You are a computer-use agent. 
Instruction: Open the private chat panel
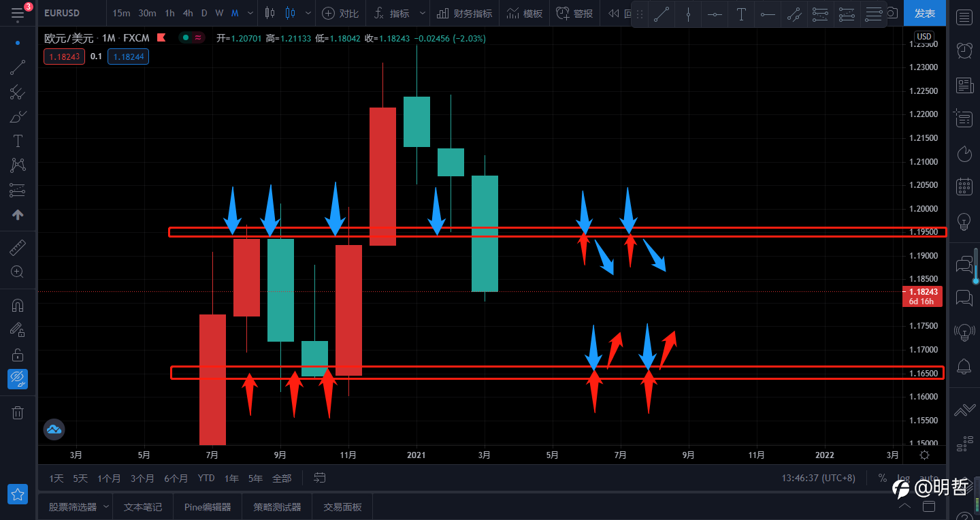(964, 298)
